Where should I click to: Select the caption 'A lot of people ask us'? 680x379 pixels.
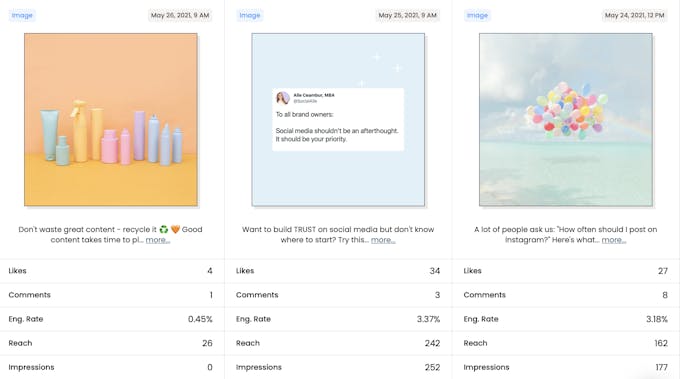tap(566, 235)
